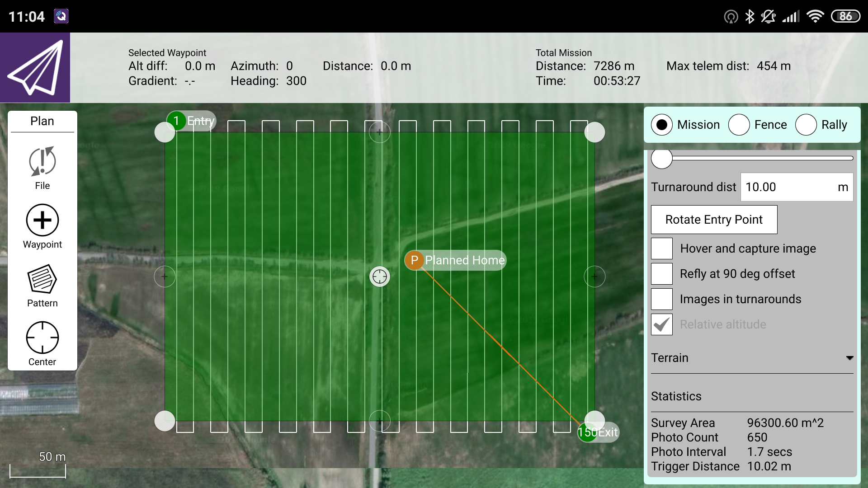
Task: Click the right edge midpoint plus handle
Action: 594,277
